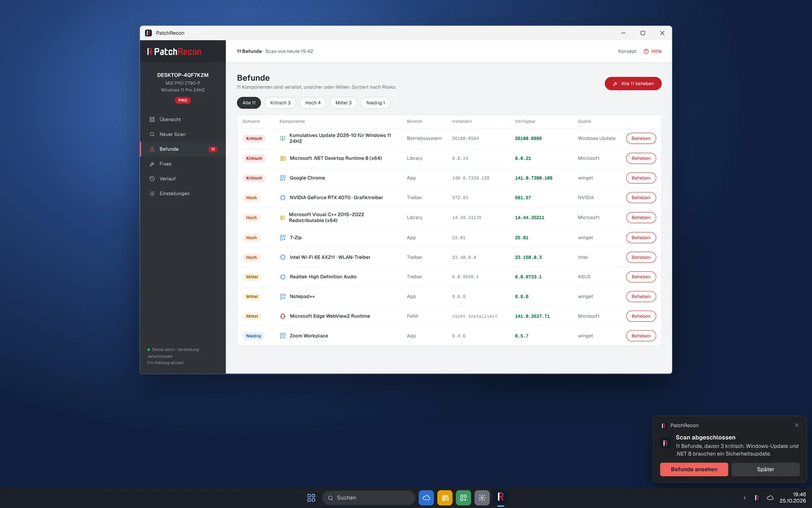Dismiss the PatchRecon notification
Viewport: 812px width, 508px height.
(797, 425)
